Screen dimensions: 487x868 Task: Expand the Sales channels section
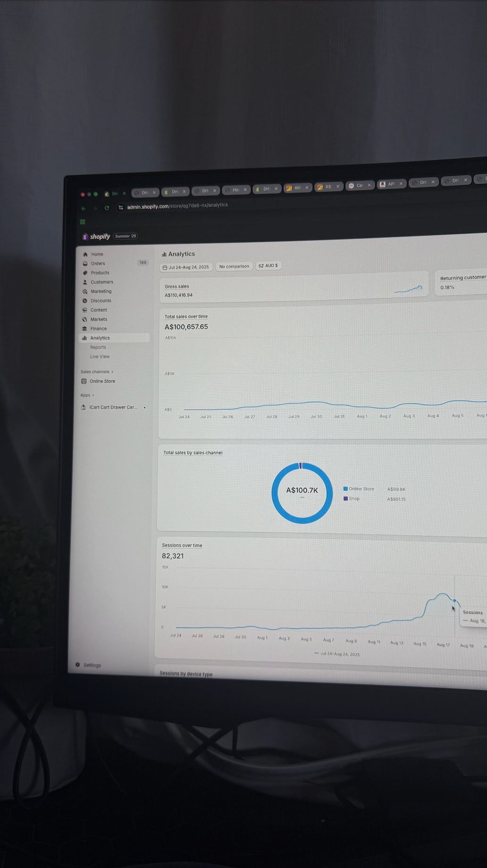click(x=97, y=372)
